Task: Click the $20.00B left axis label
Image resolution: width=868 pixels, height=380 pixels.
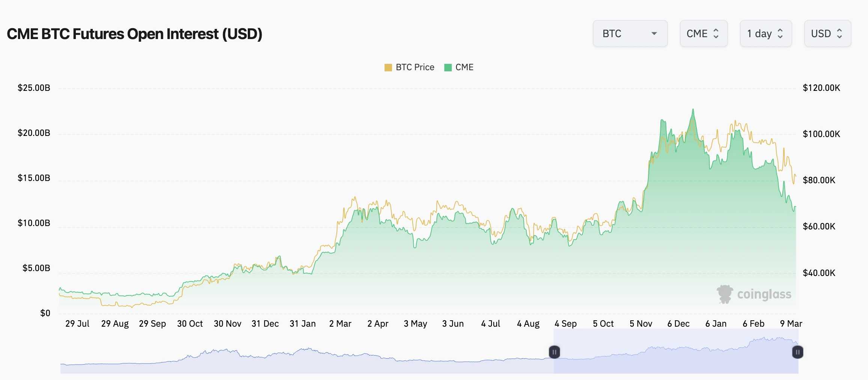Action: click(x=34, y=133)
